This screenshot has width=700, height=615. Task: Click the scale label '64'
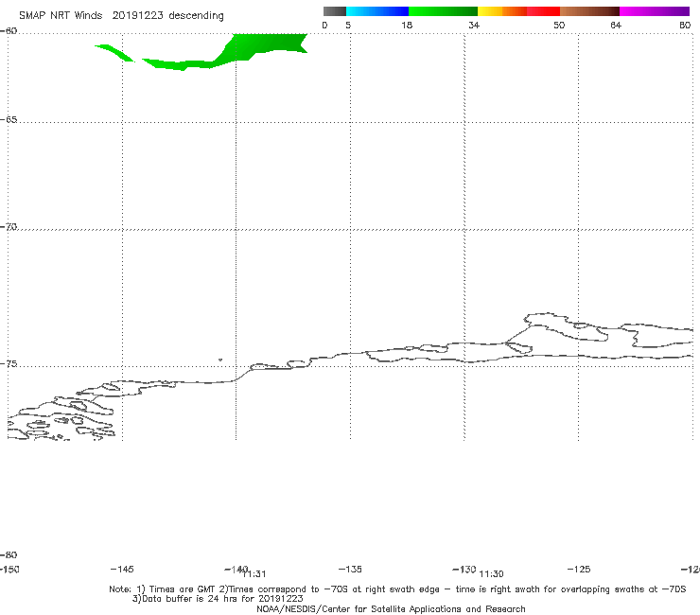(x=616, y=25)
